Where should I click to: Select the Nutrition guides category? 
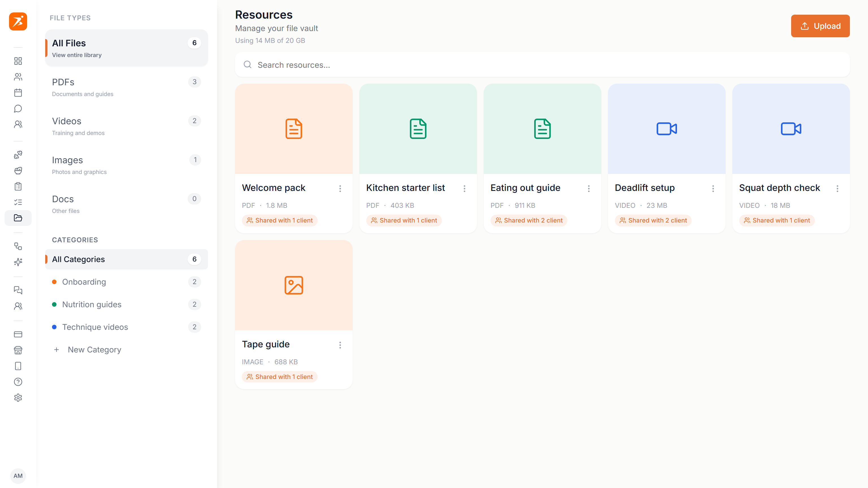(x=126, y=304)
